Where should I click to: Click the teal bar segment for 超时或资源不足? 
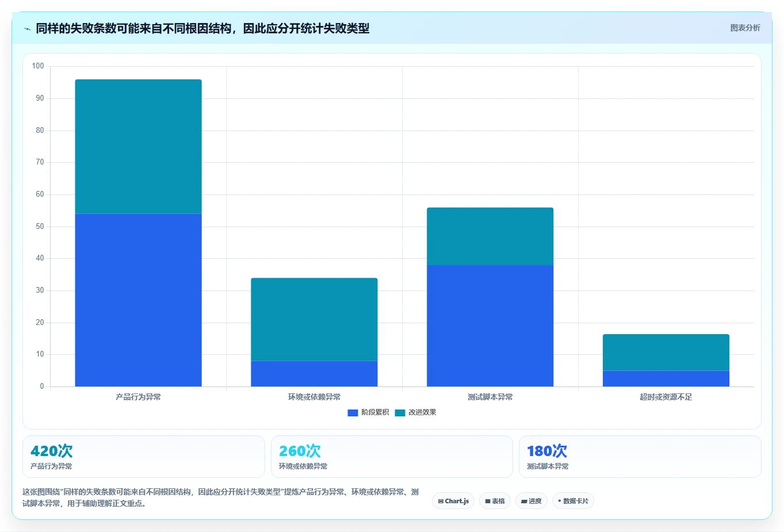666,353
